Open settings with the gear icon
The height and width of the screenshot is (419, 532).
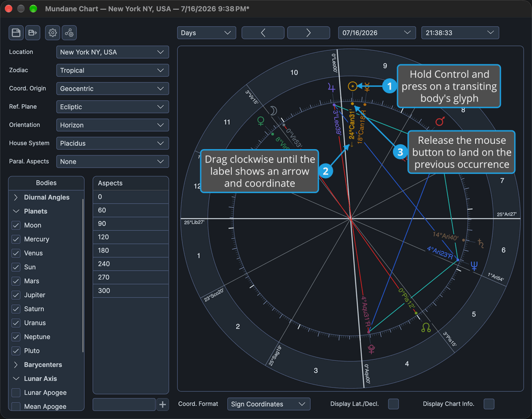53,33
